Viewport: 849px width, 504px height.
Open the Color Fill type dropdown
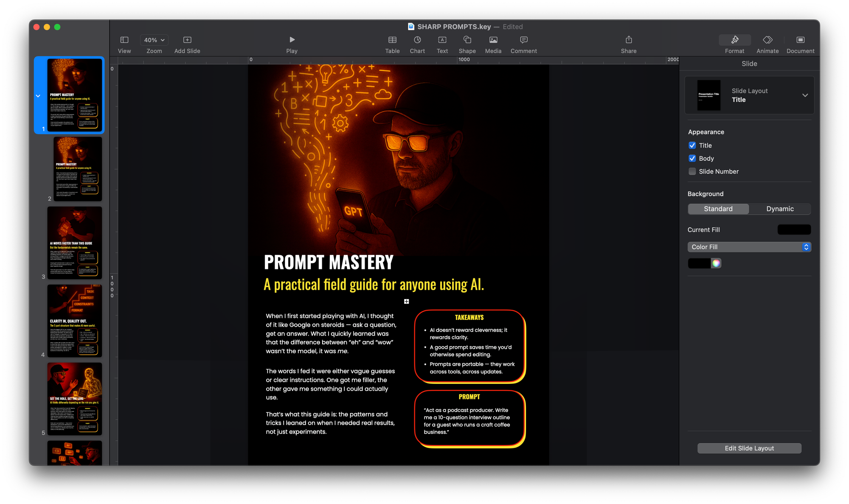749,247
